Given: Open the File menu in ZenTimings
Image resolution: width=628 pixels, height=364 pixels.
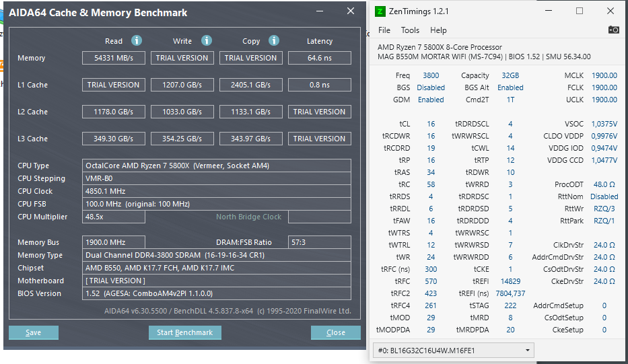Looking at the screenshot, I should (x=384, y=30).
